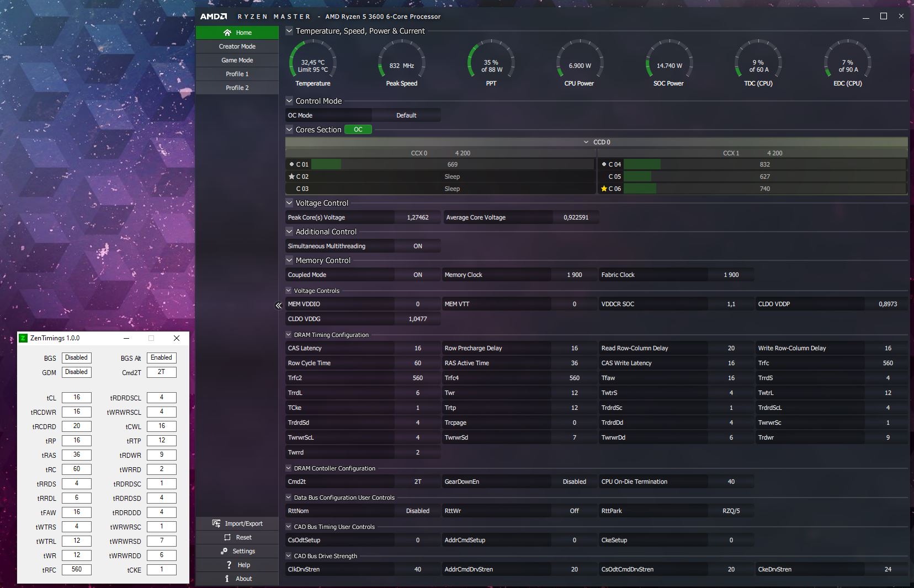Click the dot marker on core C 04

click(604, 164)
